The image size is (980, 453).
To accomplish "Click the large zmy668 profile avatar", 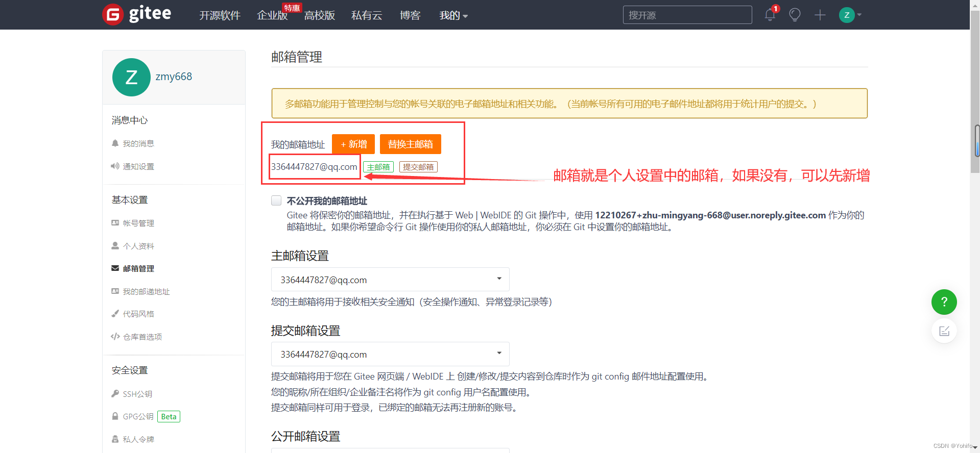I will tap(131, 77).
